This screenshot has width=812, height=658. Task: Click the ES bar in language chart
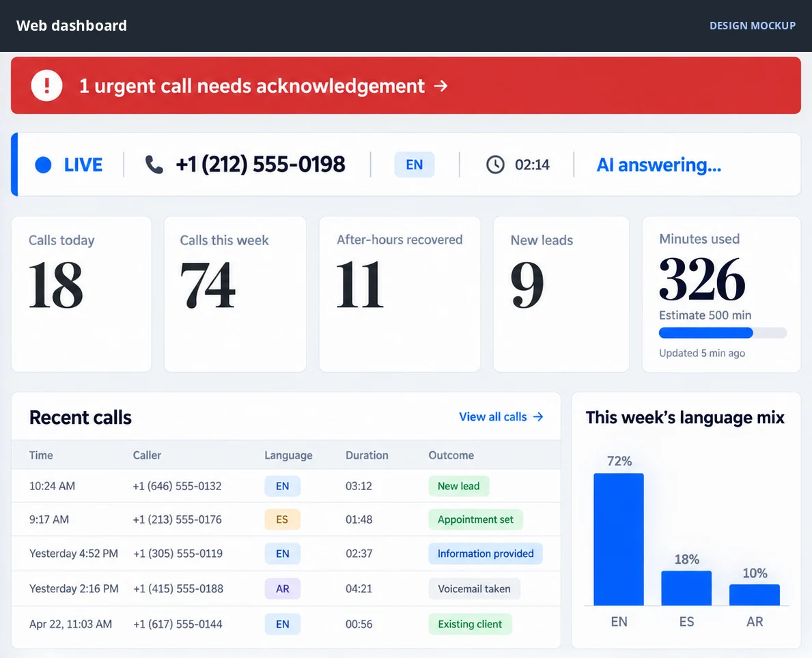click(x=686, y=588)
